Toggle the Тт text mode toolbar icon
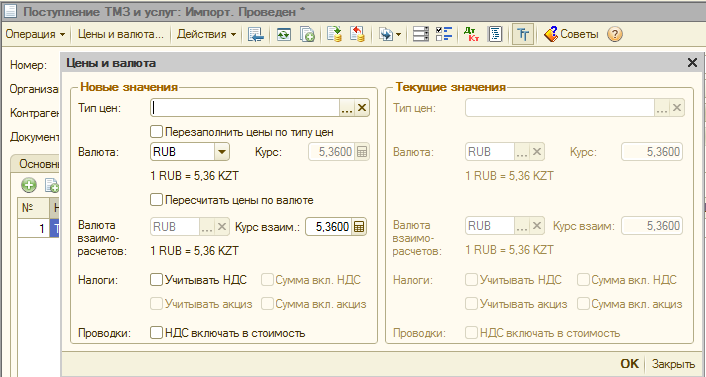This screenshot has width=706, height=377. pyautogui.click(x=523, y=34)
